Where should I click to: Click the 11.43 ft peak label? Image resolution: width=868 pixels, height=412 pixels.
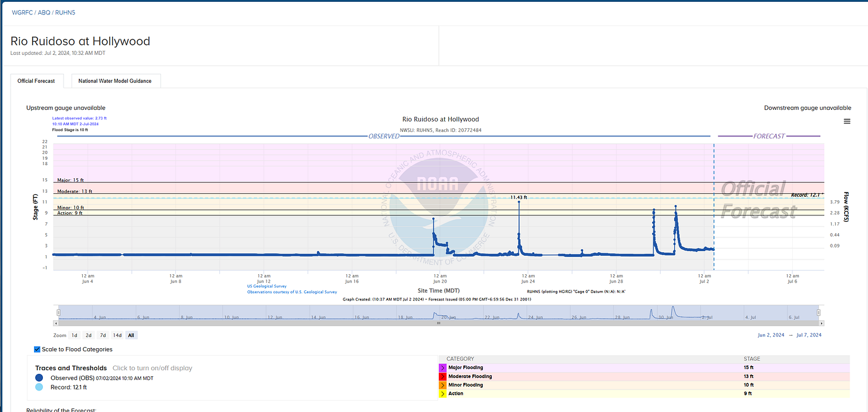[x=519, y=197]
